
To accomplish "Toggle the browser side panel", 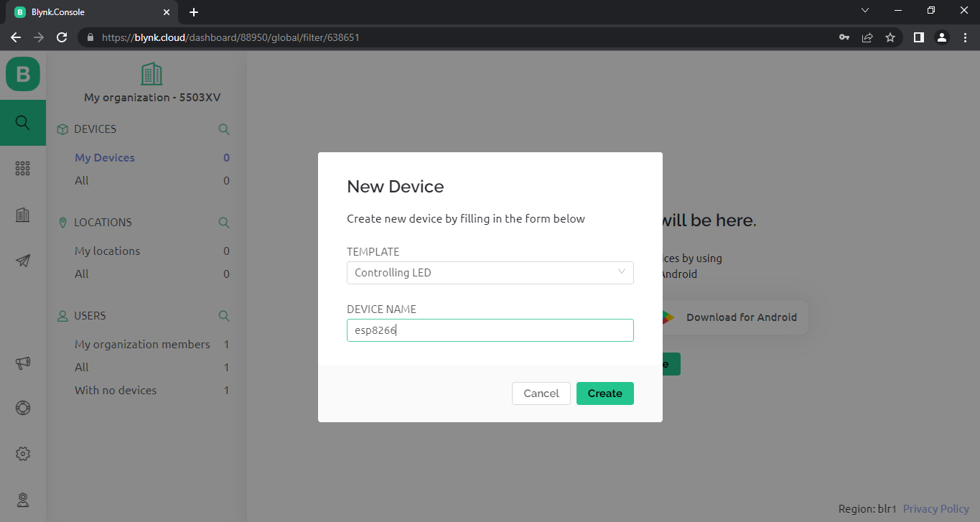I will coord(918,37).
